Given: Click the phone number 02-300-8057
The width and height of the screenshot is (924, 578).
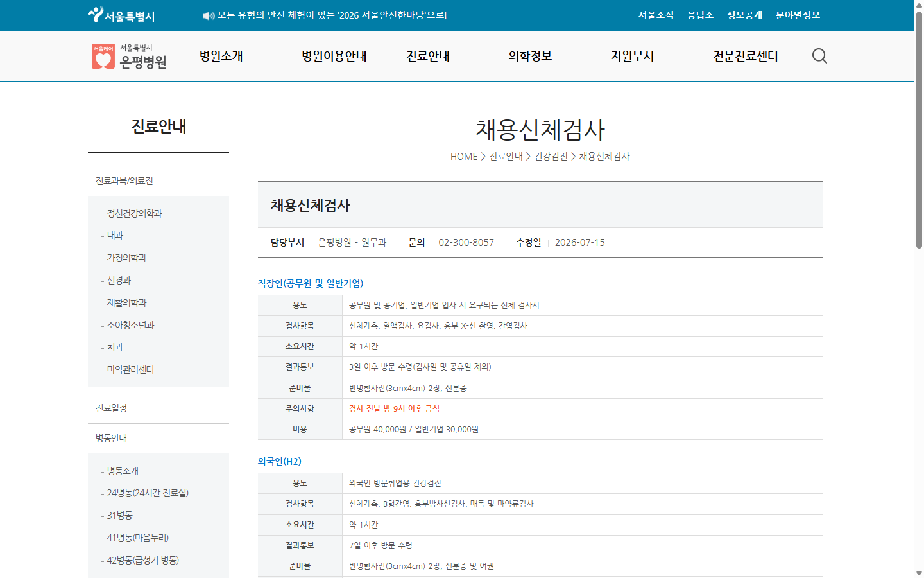Looking at the screenshot, I should pos(466,242).
